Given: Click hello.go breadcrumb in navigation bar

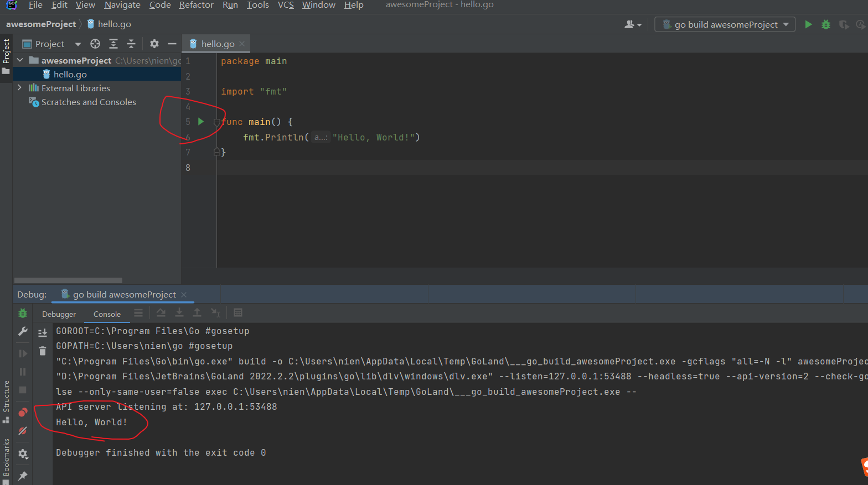Looking at the screenshot, I should pos(109,24).
